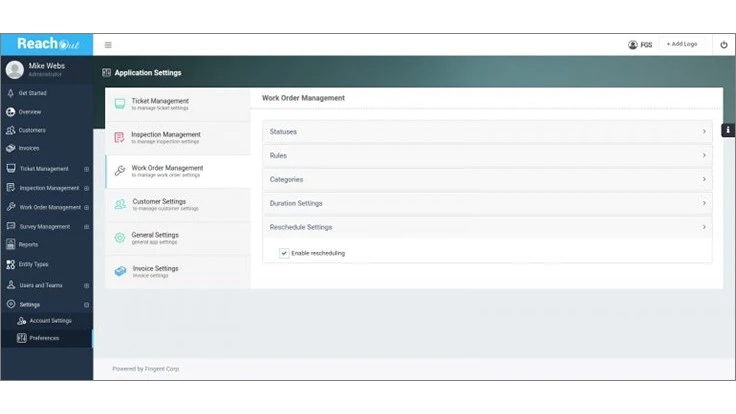
Task: Open the Inspection Management settings card
Action: tap(177, 137)
